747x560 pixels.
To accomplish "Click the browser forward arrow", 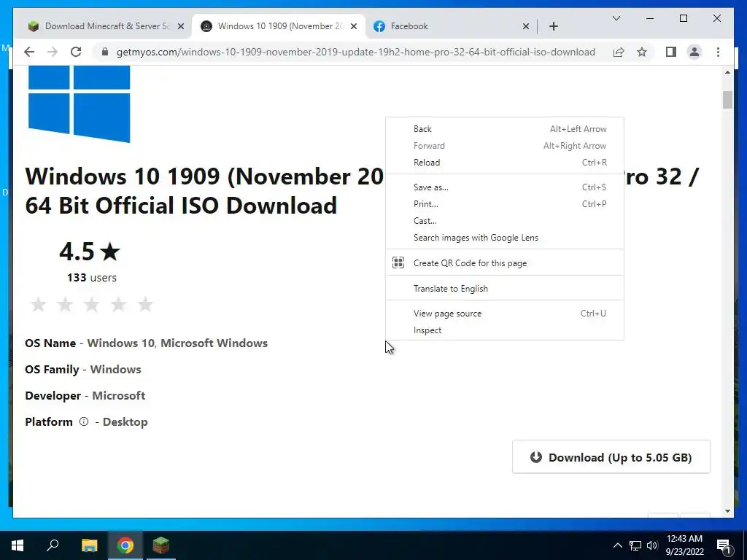I will coord(53,52).
